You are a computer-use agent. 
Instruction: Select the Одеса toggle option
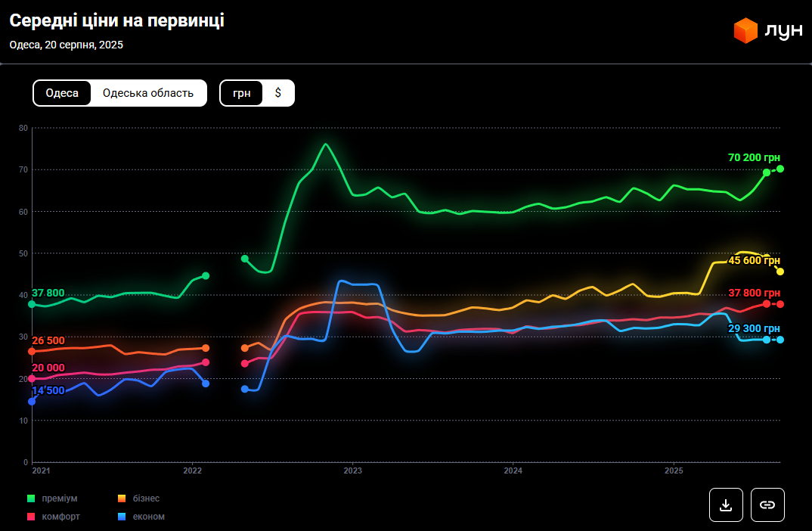[62, 93]
